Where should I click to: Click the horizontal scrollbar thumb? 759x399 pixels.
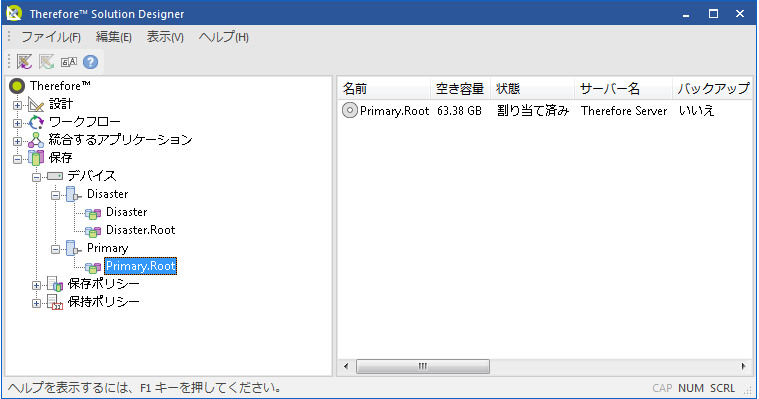click(423, 366)
